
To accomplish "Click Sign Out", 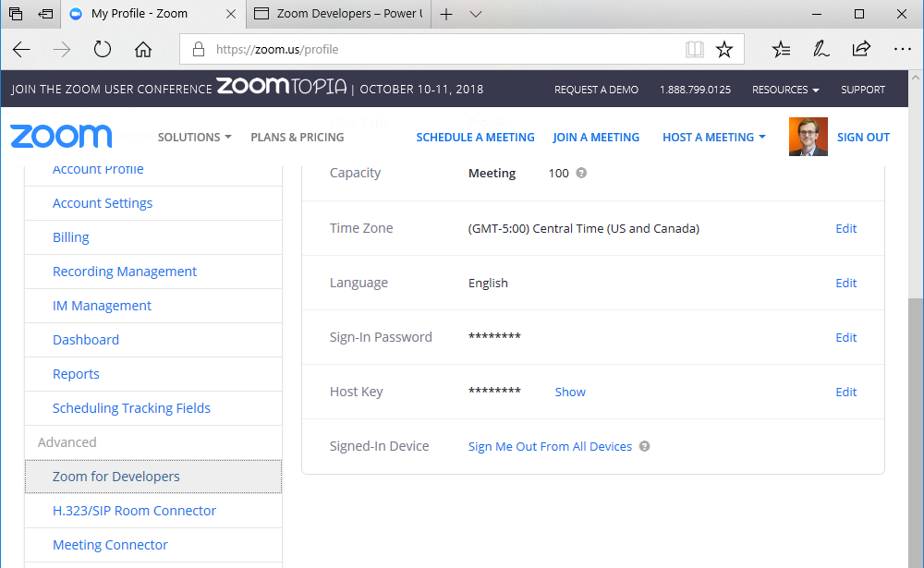I will 863,138.
